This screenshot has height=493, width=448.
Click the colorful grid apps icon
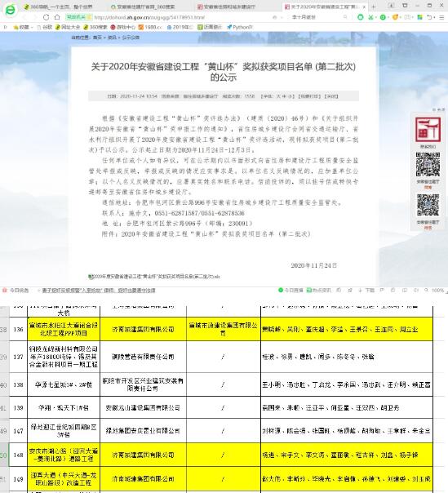pyautogui.click(x=419, y=17)
